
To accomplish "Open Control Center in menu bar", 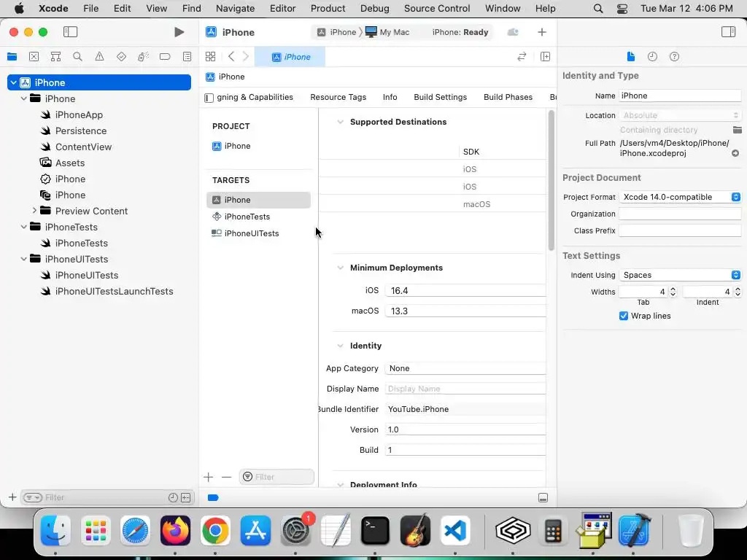I will tap(622, 9).
